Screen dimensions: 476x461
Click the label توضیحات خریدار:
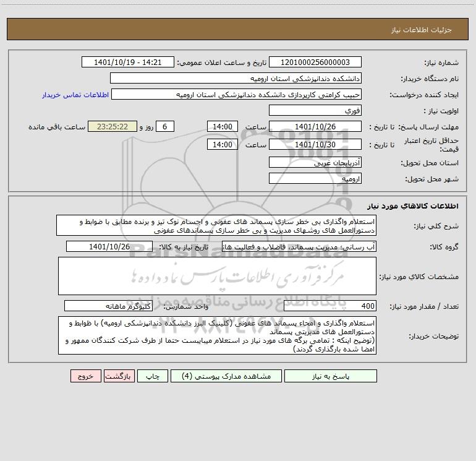tap(434, 336)
